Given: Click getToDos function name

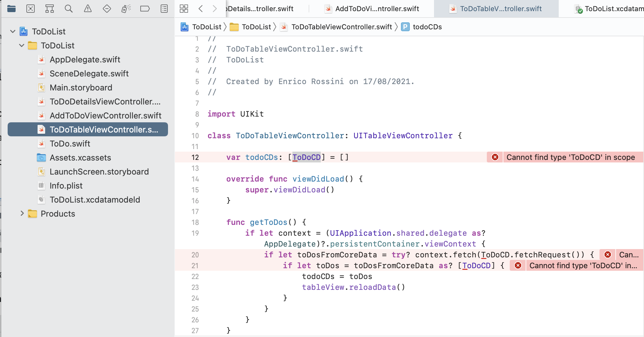Looking at the screenshot, I should point(269,222).
